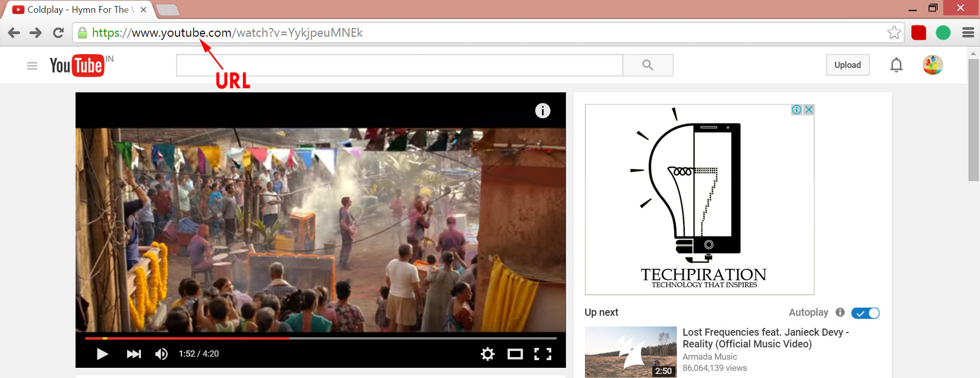Open video settings gear

coord(487,354)
